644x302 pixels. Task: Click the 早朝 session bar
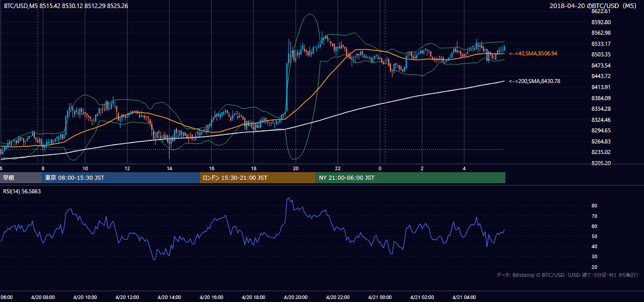pos(21,178)
